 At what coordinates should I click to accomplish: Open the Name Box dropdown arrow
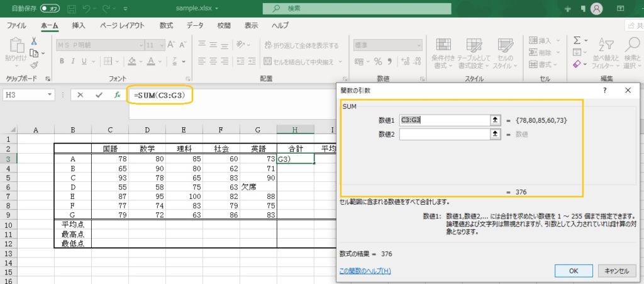[50, 95]
